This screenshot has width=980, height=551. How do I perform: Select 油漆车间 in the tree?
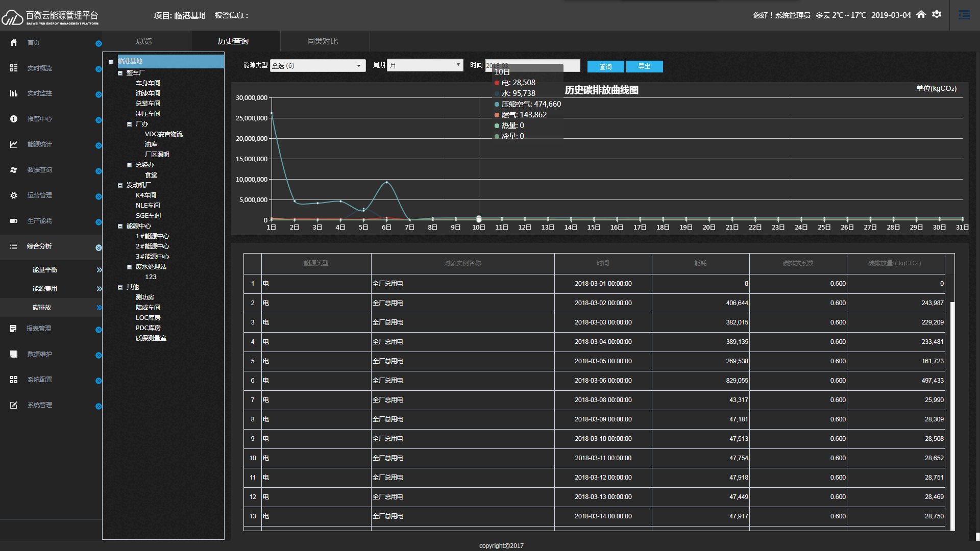[148, 93]
